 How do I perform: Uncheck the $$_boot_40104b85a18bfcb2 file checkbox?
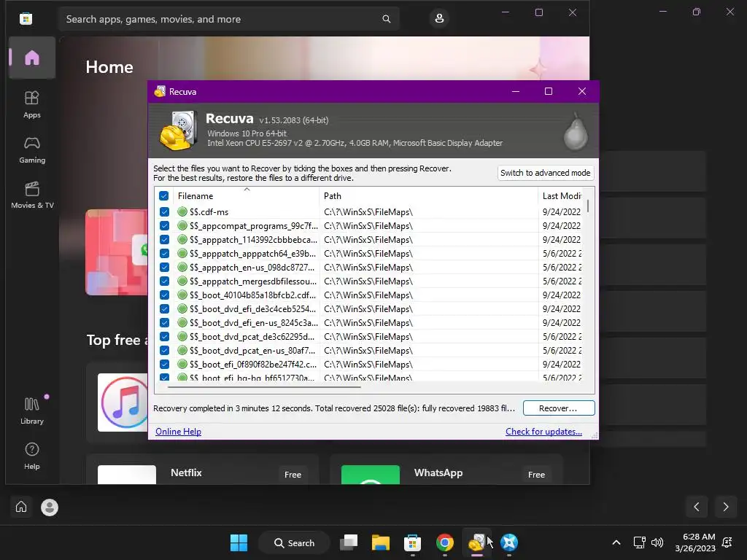[164, 295]
